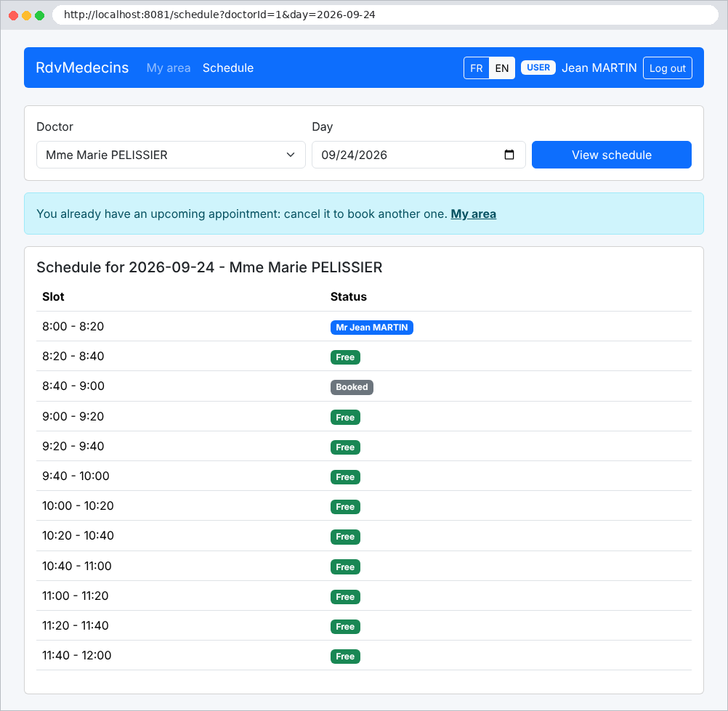Screen dimensions: 728x711
Task: Click the RdvMedecins brand logo
Action: 82,68
